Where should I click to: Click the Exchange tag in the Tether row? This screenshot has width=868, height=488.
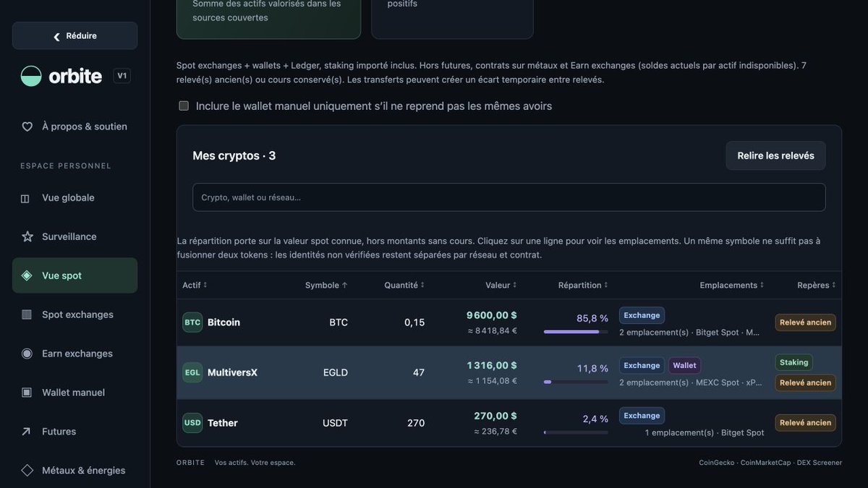[642, 416]
